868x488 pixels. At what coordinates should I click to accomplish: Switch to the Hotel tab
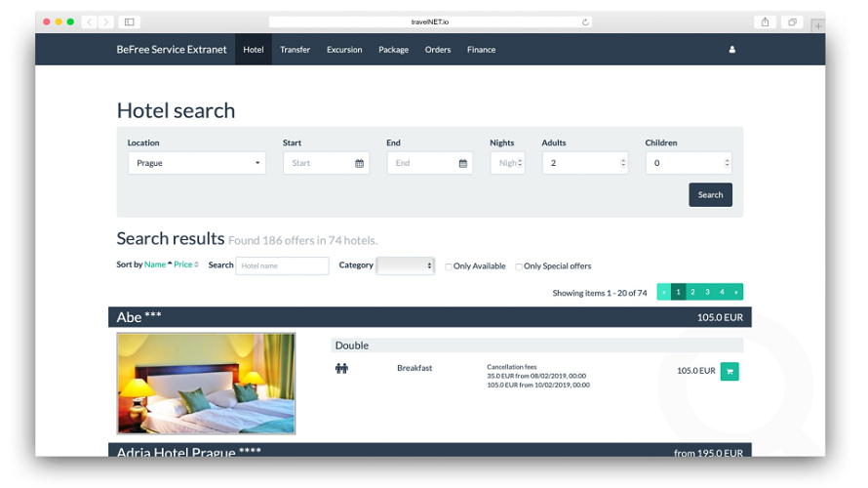click(254, 50)
